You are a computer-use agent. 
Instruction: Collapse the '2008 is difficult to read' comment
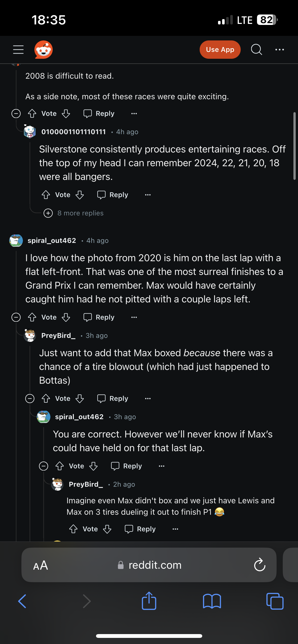tap(16, 113)
